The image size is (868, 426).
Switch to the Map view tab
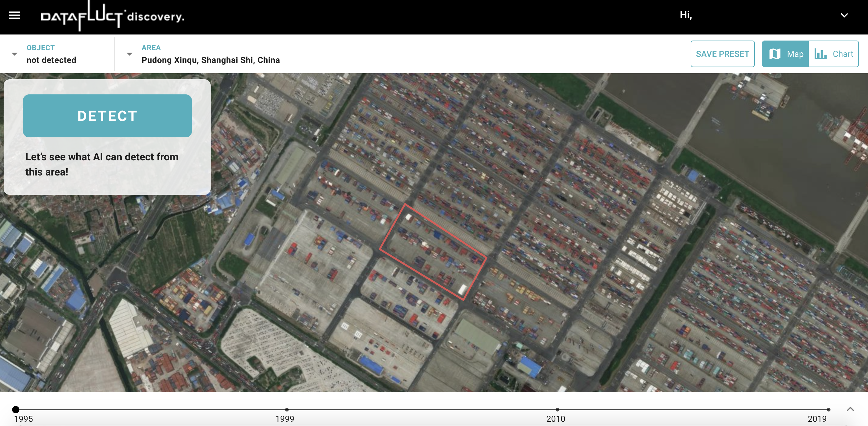785,54
